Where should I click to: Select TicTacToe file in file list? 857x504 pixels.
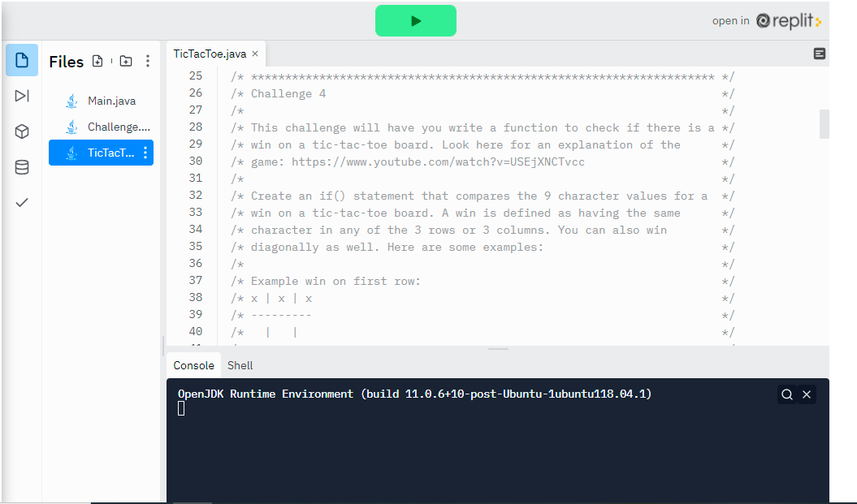(x=101, y=153)
